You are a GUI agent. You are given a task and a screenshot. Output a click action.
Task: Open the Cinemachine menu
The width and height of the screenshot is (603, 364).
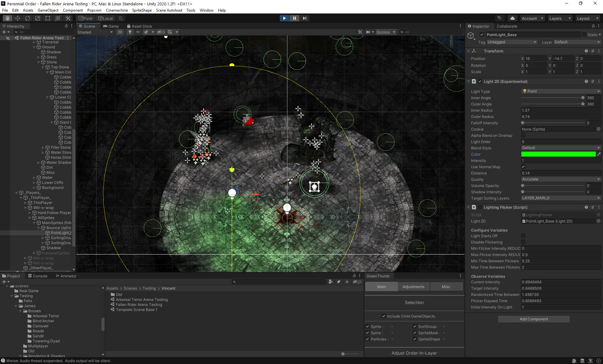pos(117,10)
